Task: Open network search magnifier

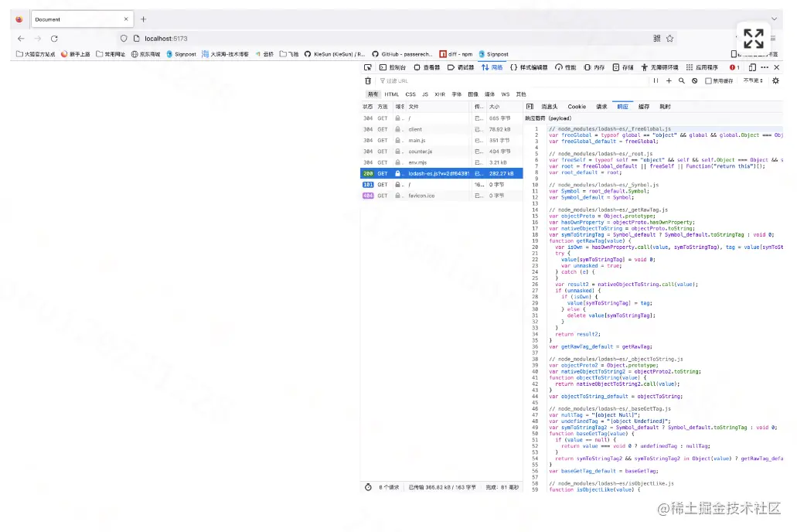Action: tap(682, 81)
